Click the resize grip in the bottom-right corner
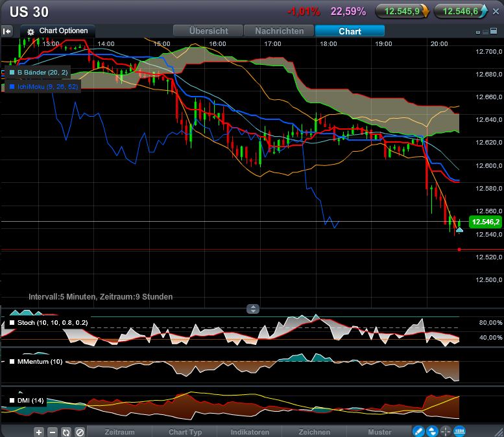This screenshot has width=504, height=437. tap(500, 433)
